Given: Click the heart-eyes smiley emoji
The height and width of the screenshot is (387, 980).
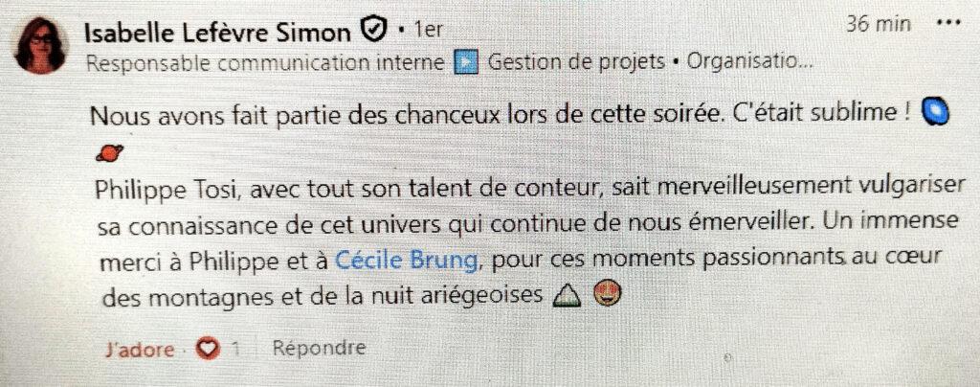Looking at the screenshot, I should (607, 295).
